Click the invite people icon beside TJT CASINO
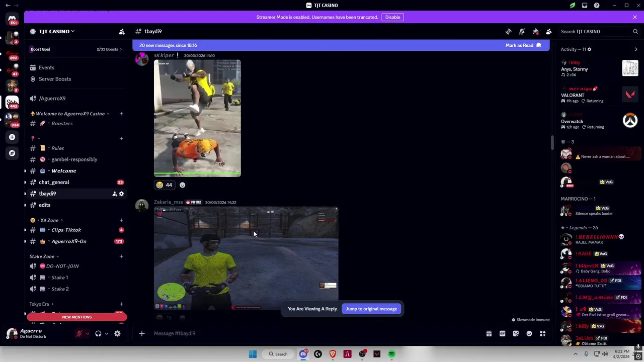 click(x=122, y=31)
